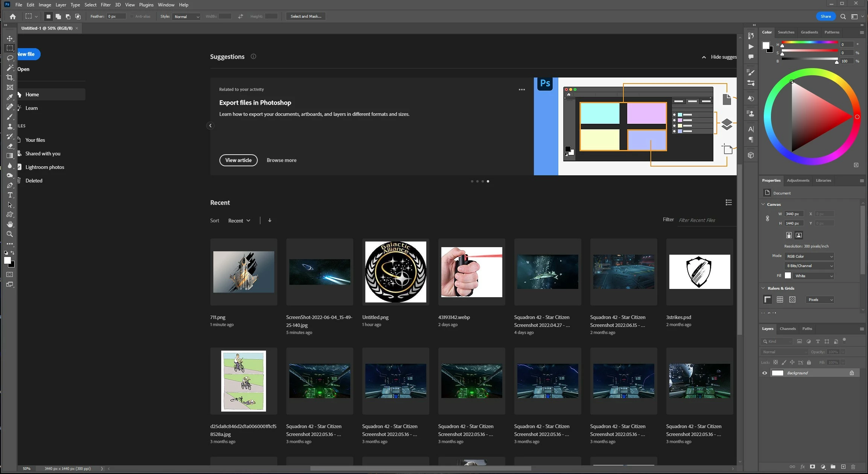Click the View article button
The width and height of the screenshot is (868, 474).
coord(238,160)
